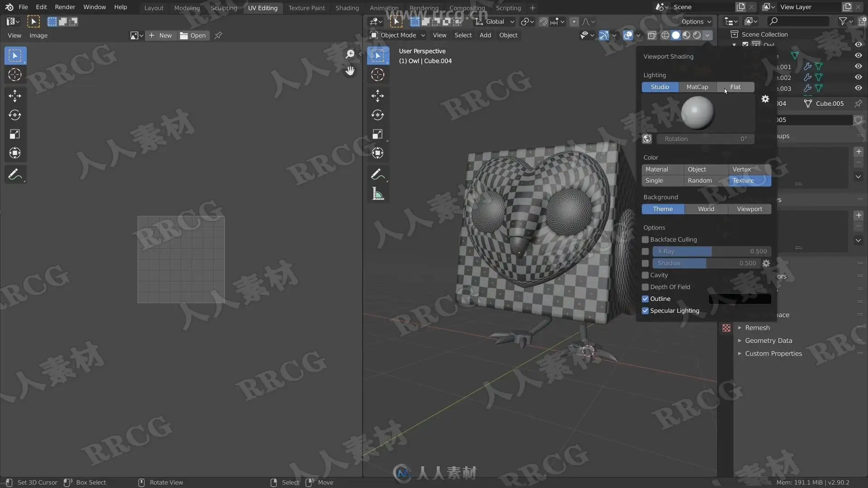Open studio light preferences gear icon

765,99
